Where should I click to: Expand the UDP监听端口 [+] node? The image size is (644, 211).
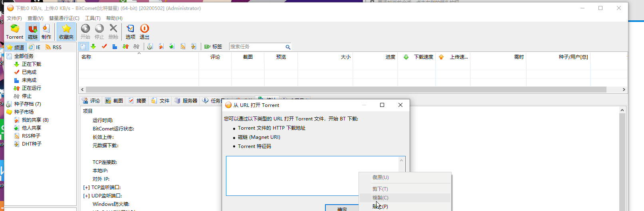tap(86, 196)
